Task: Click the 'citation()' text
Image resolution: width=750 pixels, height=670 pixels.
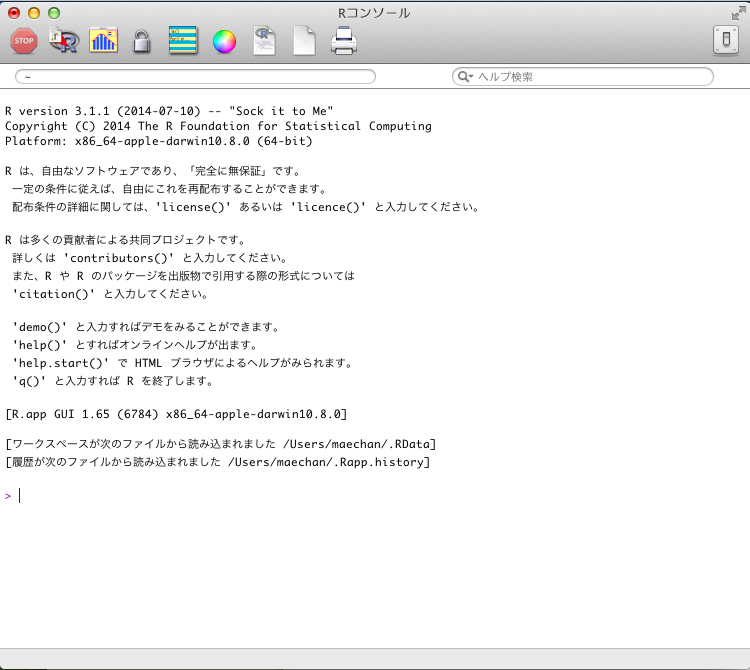Action: [x=54, y=294]
